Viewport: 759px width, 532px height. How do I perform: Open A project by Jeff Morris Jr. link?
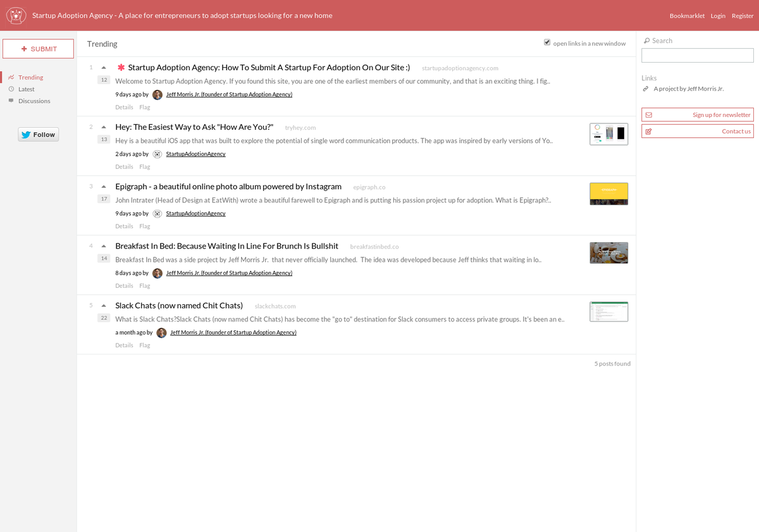(x=689, y=89)
